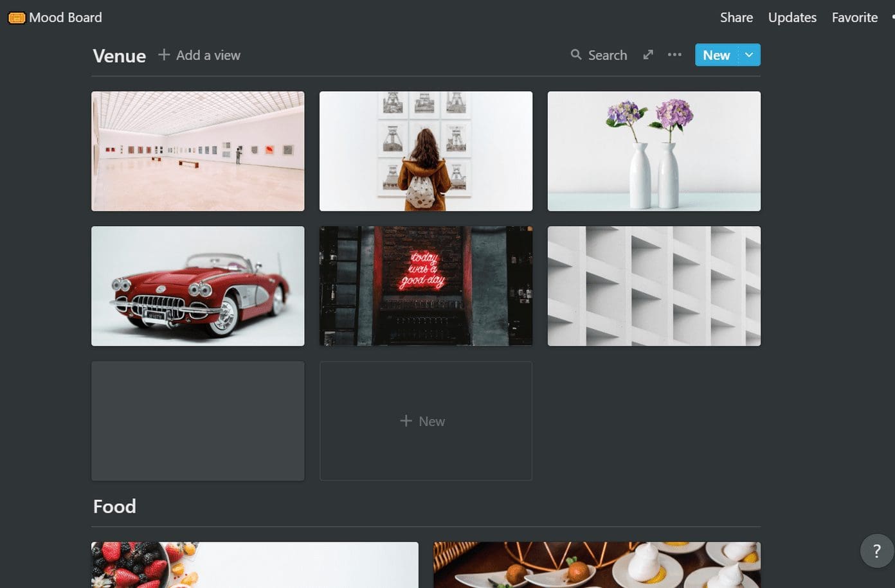This screenshot has height=588, width=895.
Task: Open the purple flowers in vases card
Action: coord(653,150)
